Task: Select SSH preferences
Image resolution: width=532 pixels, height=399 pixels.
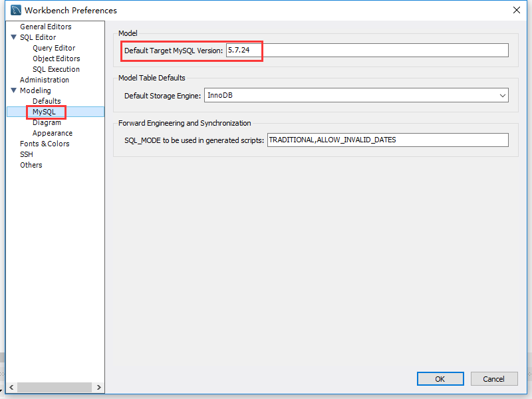Action: 26,154
